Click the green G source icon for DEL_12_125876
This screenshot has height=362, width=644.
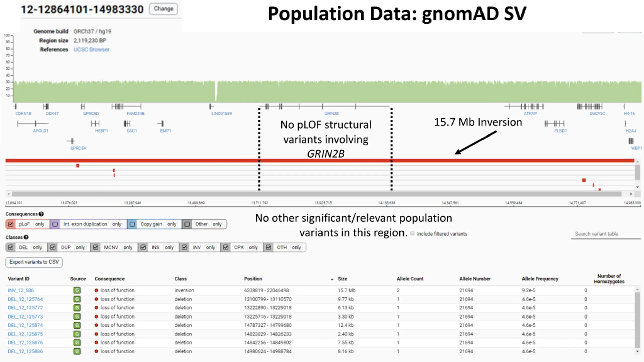pyautogui.click(x=77, y=342)
